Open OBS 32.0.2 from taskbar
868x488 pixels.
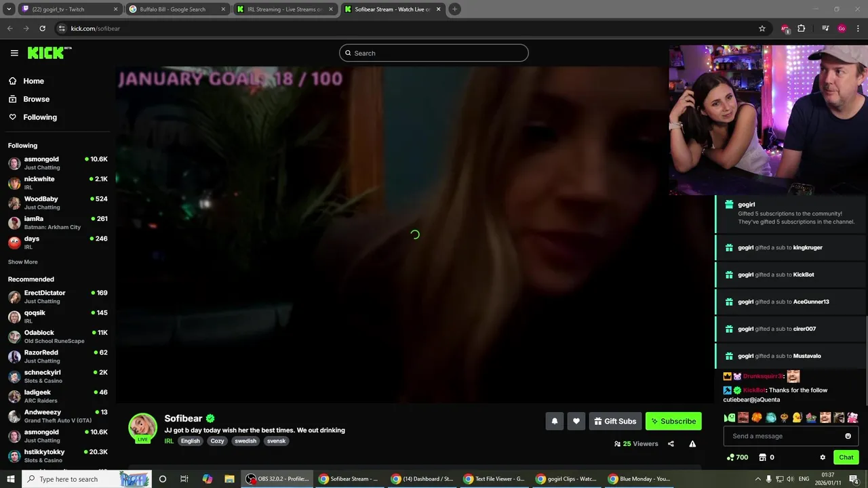pyautogui.click(x=278, y=479)
